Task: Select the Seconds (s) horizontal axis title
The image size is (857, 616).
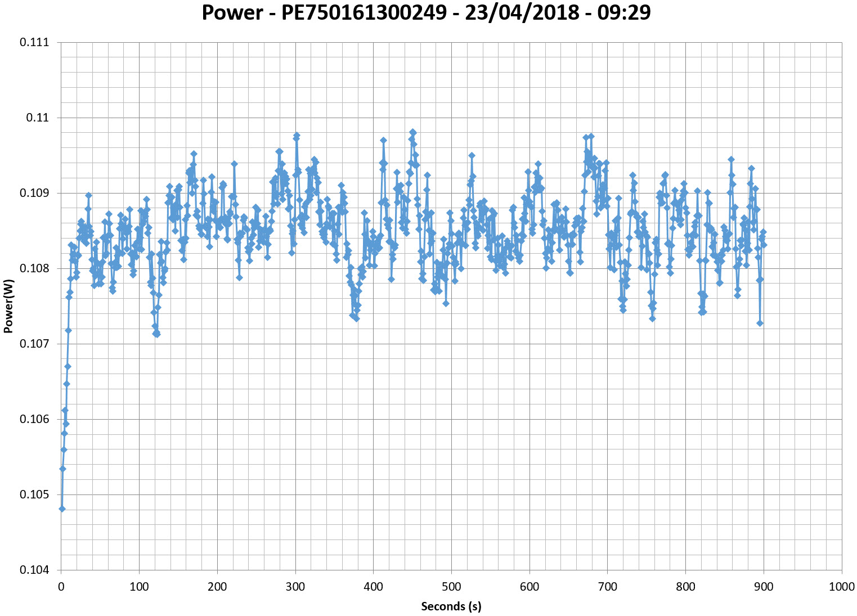Action: point(451,606)
